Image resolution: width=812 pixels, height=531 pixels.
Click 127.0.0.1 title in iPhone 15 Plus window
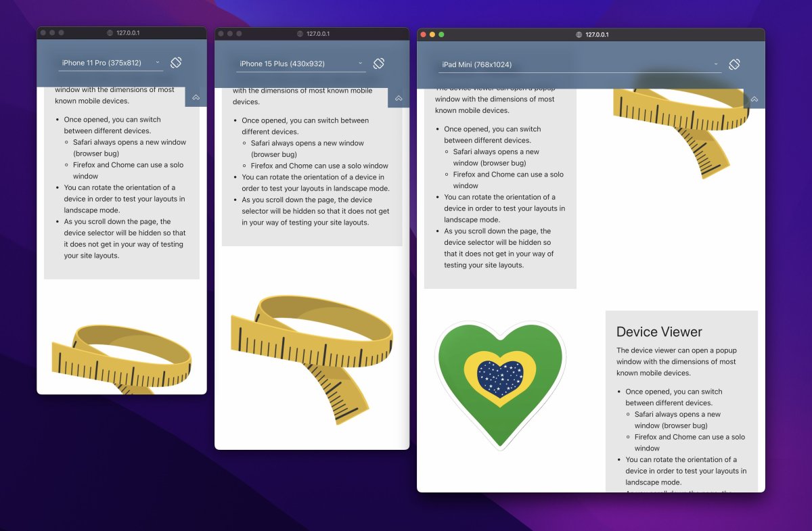click(318, 34)
